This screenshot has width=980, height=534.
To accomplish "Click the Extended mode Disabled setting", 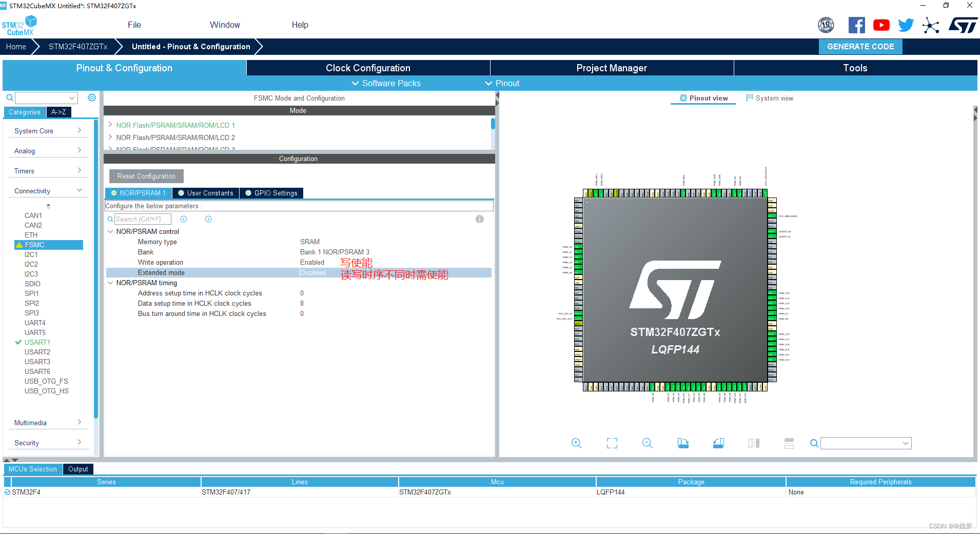I will pos(312,272).
